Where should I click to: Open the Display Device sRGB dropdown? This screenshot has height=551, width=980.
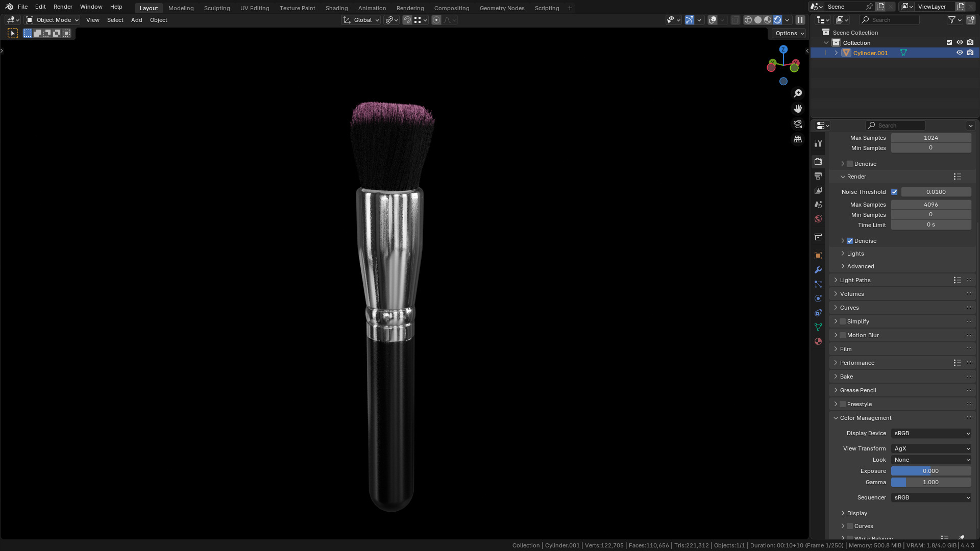(x=931, y=433)
